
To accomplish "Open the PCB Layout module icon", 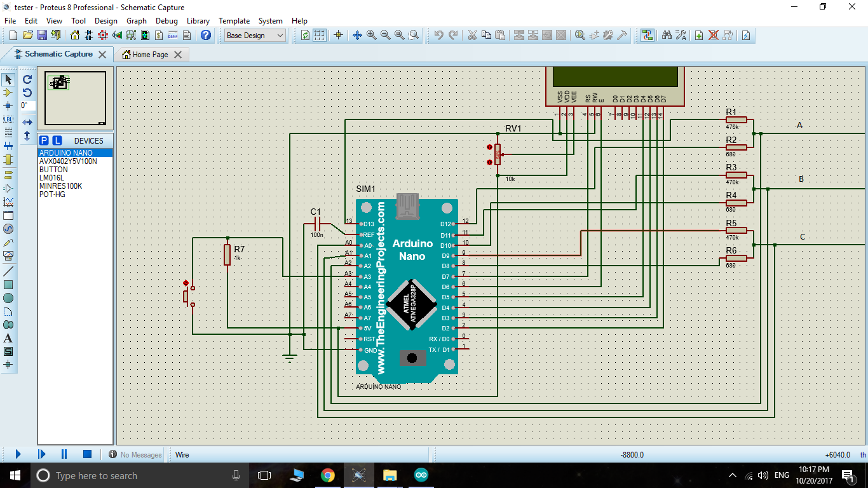I will point(104,35).
